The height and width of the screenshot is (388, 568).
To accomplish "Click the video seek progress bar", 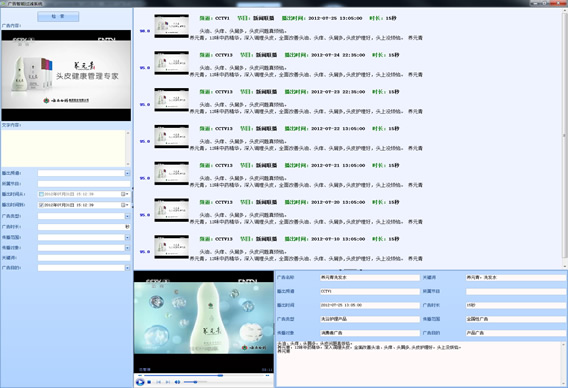I will point(204,375).
